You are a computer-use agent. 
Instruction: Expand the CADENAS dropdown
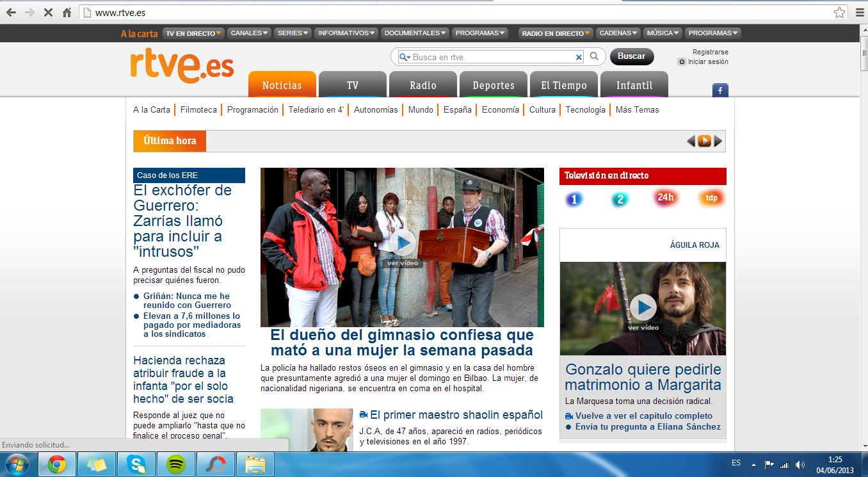[x=618, y=33]
